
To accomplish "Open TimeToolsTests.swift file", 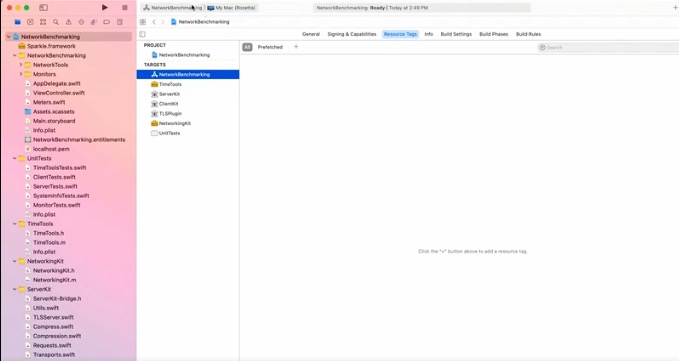I will pyautogui.click(x=55, y=168).
